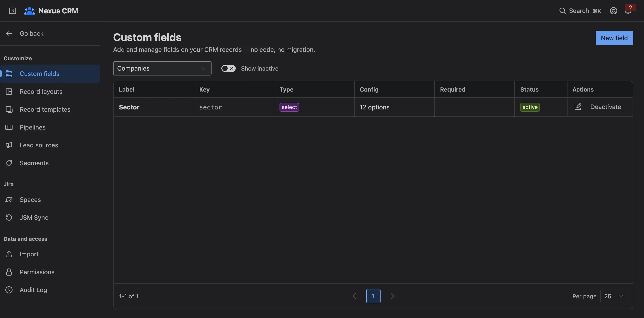The image size is (644, 318).
Task: Open the search magnifier icon
Action: 562,11
